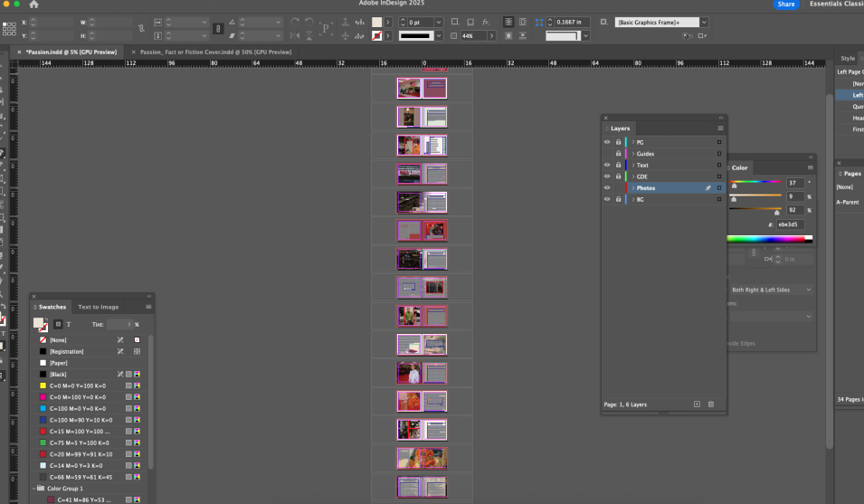
Task: Click the hex color value field
Action: (789, 224)
